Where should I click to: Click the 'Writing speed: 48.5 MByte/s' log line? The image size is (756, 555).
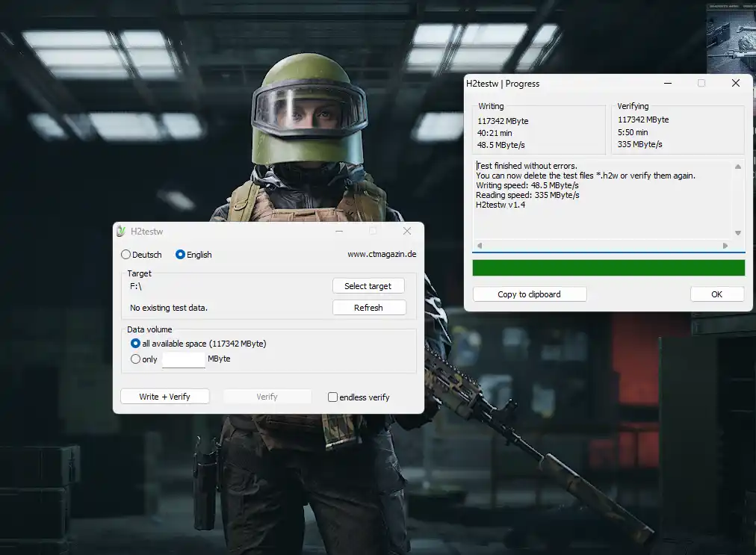527,185
